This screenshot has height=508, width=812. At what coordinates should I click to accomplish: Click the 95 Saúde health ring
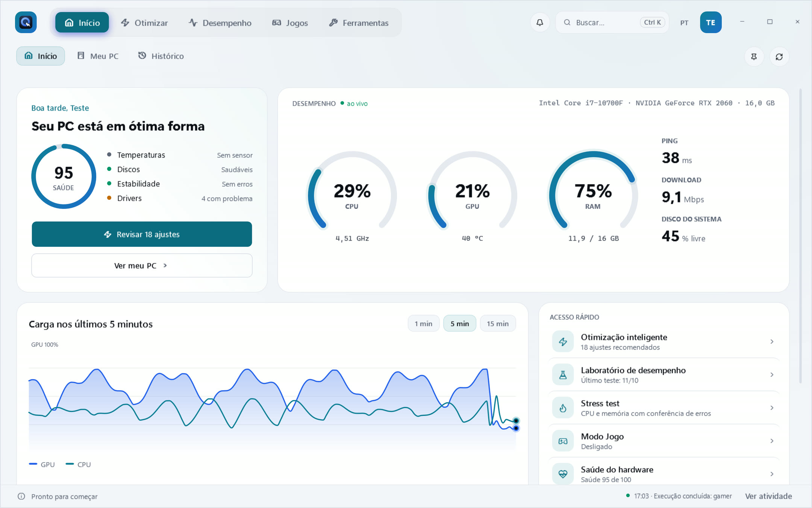click(x=64, y=176)
